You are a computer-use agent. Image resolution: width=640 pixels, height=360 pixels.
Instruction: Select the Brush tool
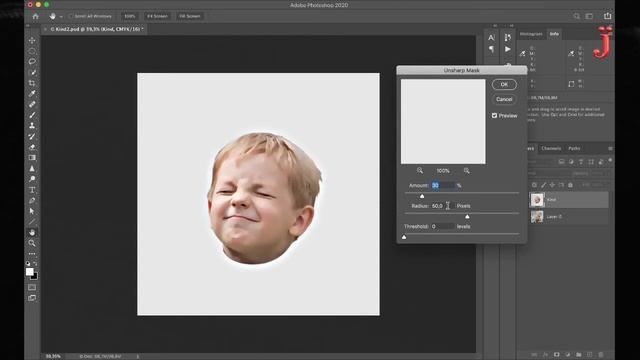pyautogui.click(x=32, y=115)
